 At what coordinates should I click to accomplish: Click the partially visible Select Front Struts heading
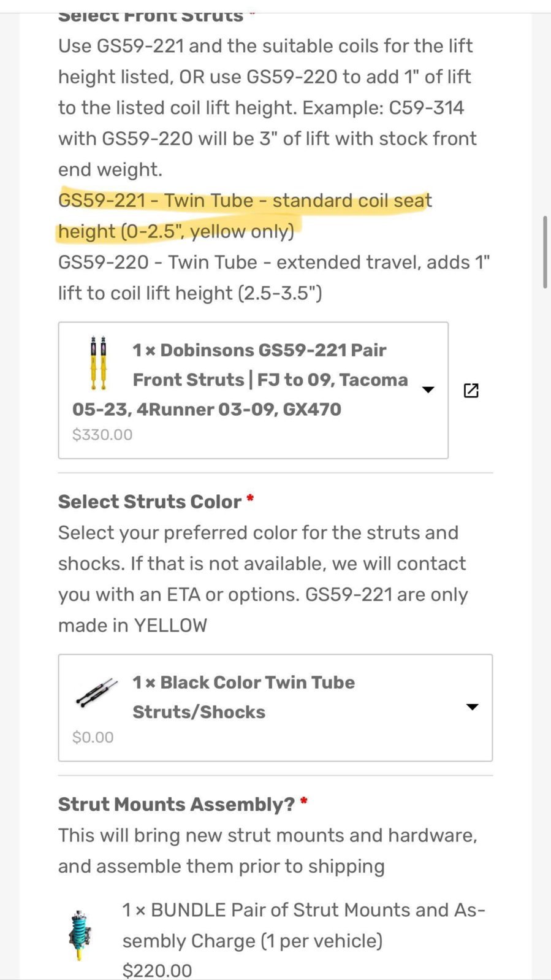[150, 17]
